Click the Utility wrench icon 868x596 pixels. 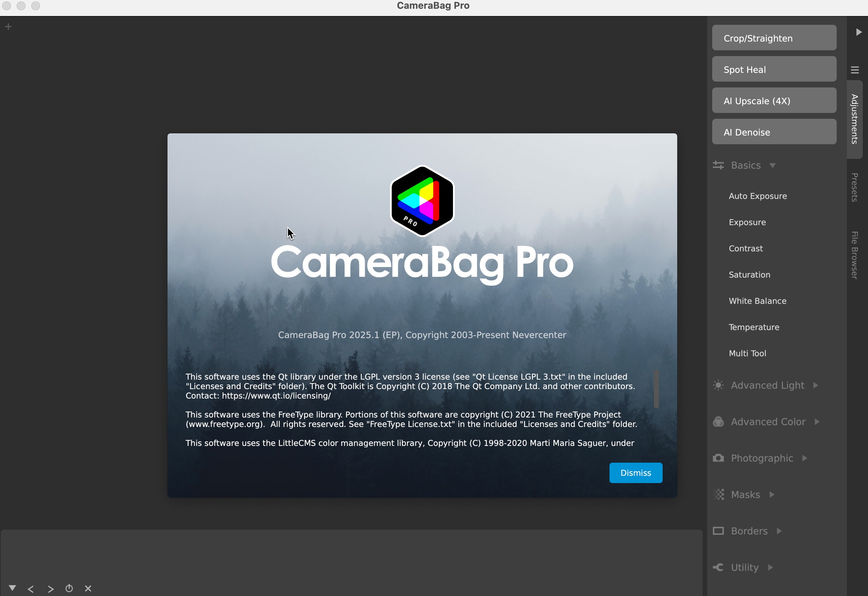[718, 568]
